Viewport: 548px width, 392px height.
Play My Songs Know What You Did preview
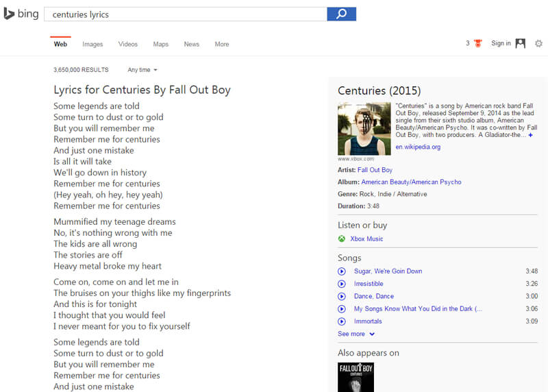(x=342, y=309)
